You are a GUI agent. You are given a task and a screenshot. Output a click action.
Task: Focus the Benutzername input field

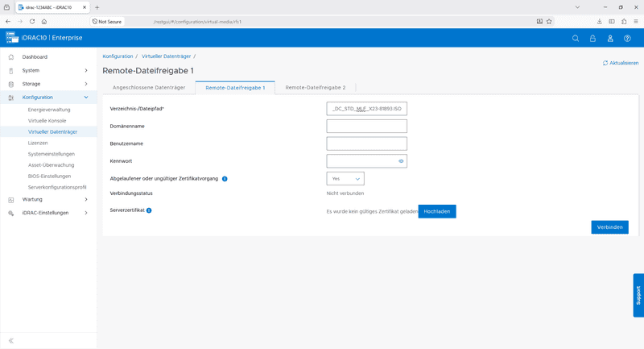367,144
